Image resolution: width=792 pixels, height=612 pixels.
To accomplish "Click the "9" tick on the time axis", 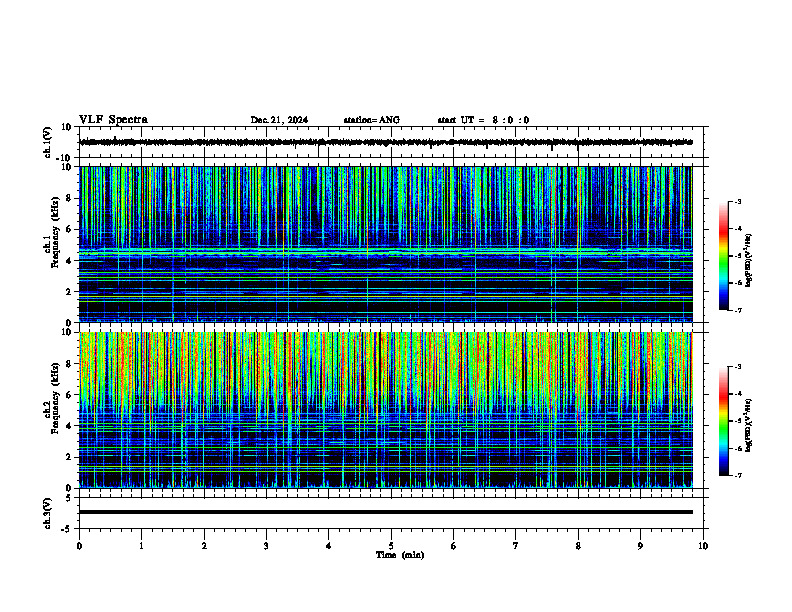I will (x=640, y=546).
